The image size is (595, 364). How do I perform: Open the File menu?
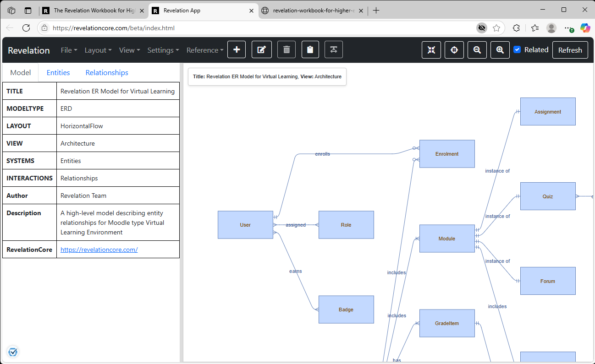[69, 50]
